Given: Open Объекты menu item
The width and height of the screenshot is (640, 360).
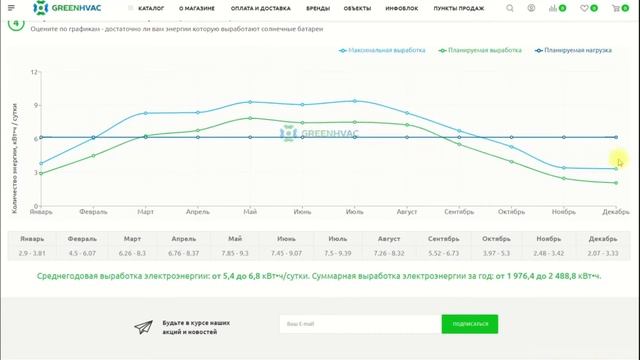Looking at the screenshot, I should pos(357,8).
